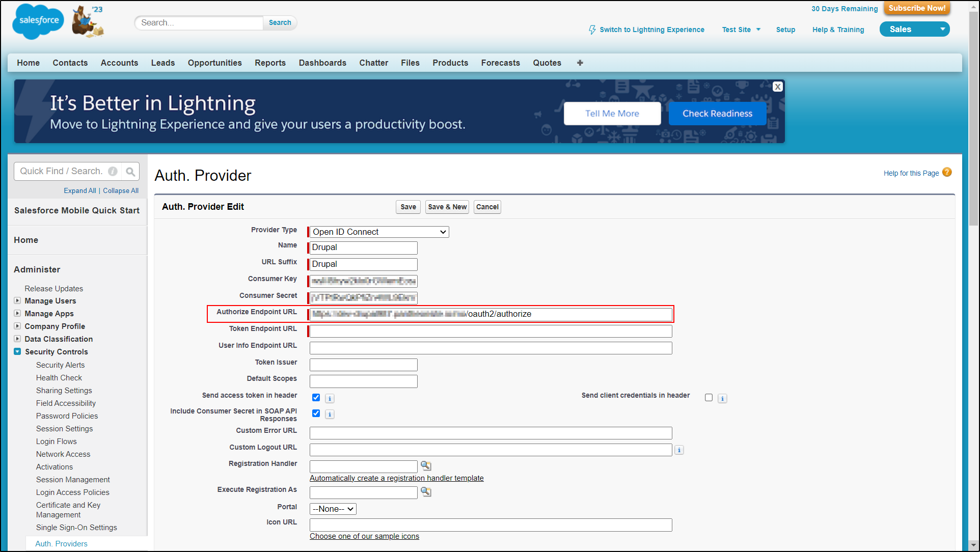Screen dimensions: 980x552
Task: Open the Execute Registration As lookup icon
Action: [426, 492]
